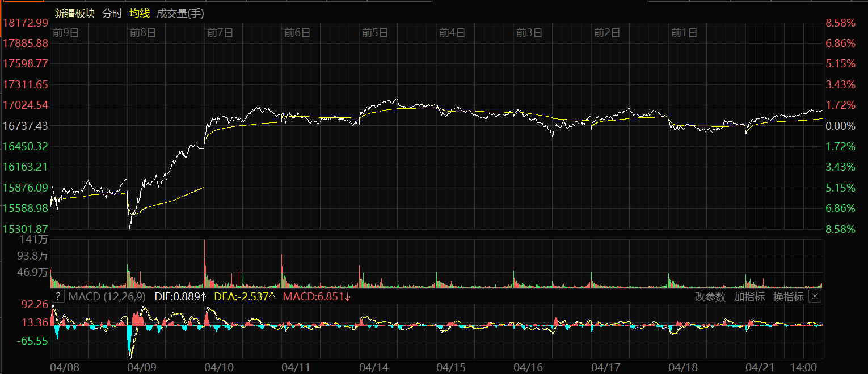Click the MACD:6.851 value readout
This screenshot has height=374, width=868.
click(x=317, y=297)
